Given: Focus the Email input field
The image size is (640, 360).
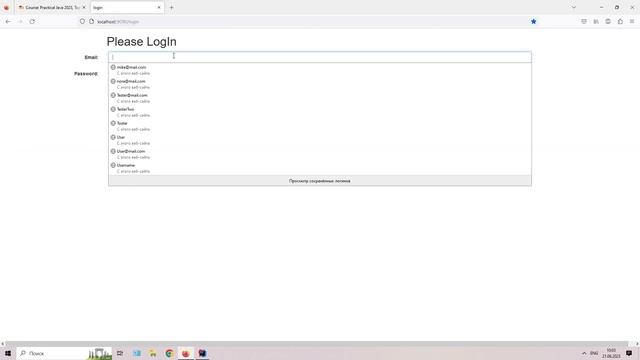Looking at the screenshot, I should tap(320, 57).
